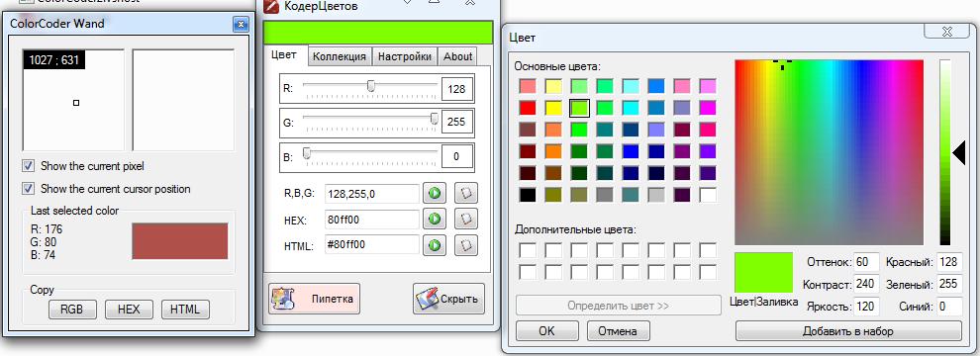Click copy icon beside HTML value
The height and width of the screenshot is (356, 980).
coord(465,245)
